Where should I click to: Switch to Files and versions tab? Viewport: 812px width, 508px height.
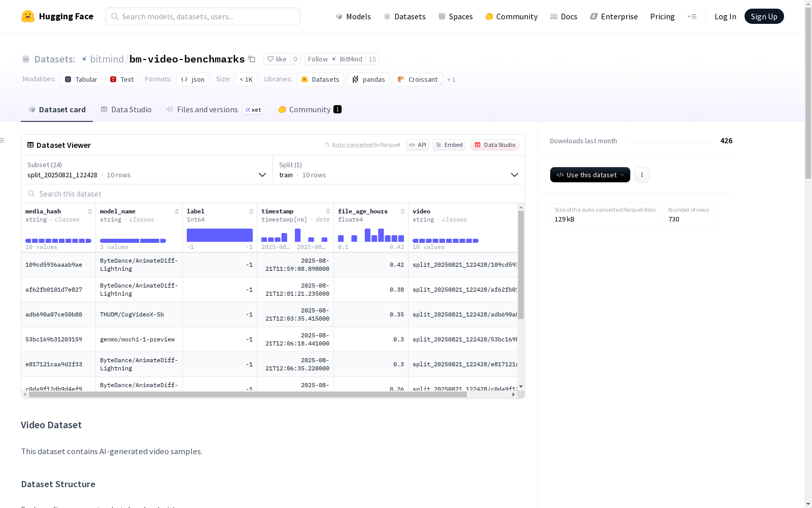215,109
